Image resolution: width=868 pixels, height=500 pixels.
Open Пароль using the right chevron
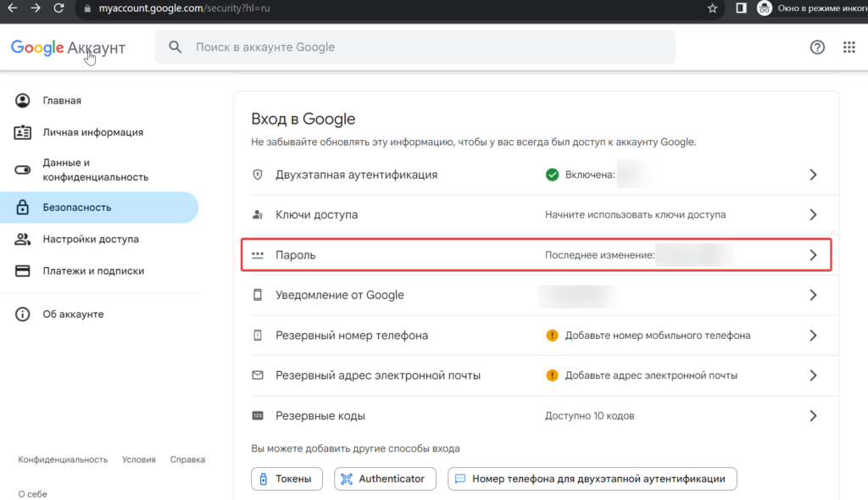(x=813, y=255)
